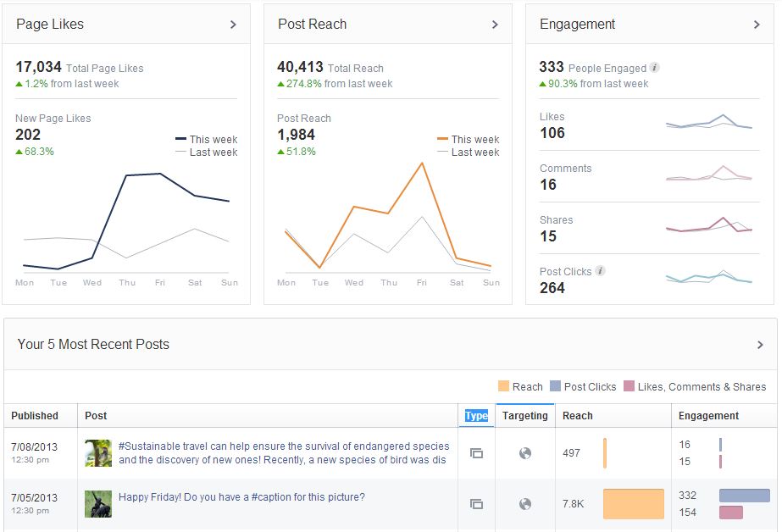Expand the Post Reach panel chevron
The height and width of the screenshot is (532, 782).
coord(495,25)
